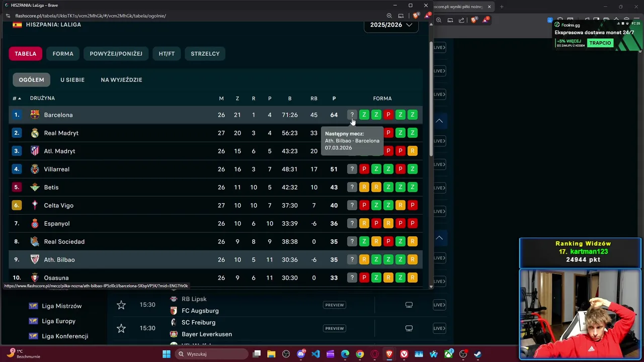This screenshot has height=362, width=644.
Task: Click the Real Sociedad club crest
Action: [35, 241]
